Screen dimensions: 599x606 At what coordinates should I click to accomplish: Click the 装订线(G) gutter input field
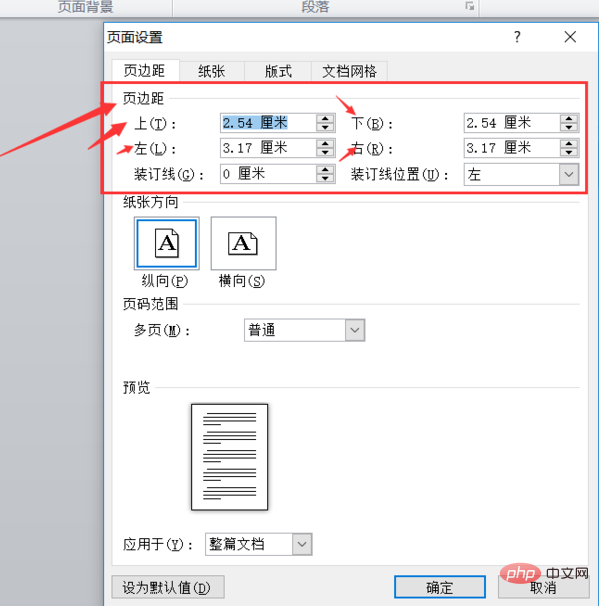click(268, 174)
